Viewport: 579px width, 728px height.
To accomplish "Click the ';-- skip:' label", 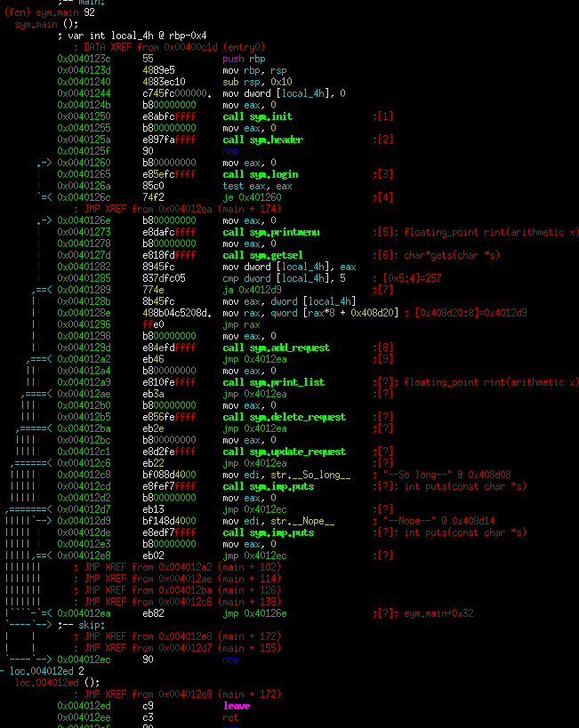I will (81, 626).
